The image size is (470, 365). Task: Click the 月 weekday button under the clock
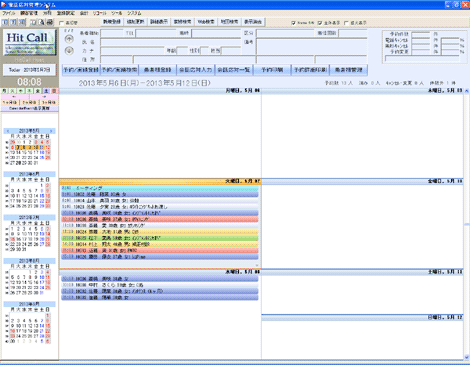pyautogui.click(x=5, y=91)
